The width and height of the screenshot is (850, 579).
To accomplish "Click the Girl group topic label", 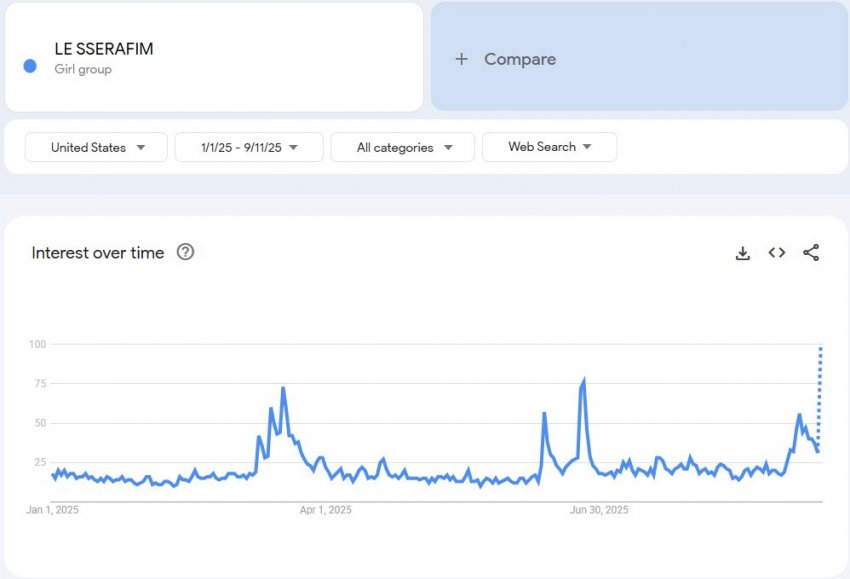I will pyautogui.click(x=83, y=69).
